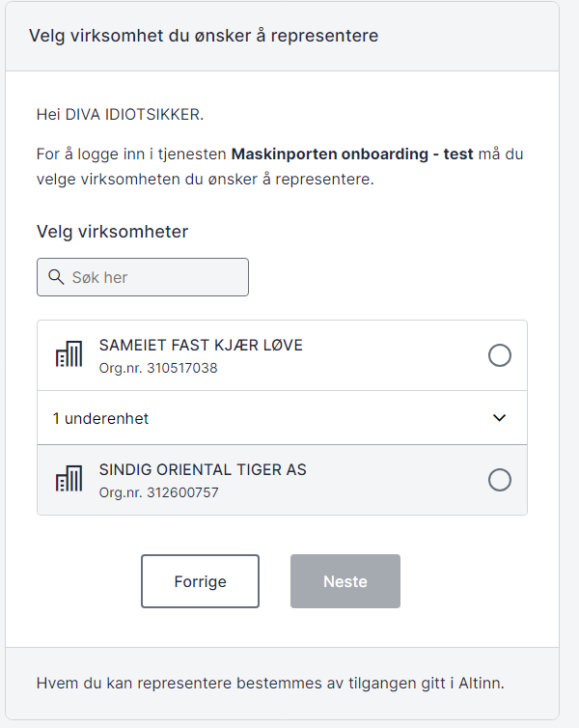Go back with the Forrige button
579x728 pixels.
click(x=200, y=581)
